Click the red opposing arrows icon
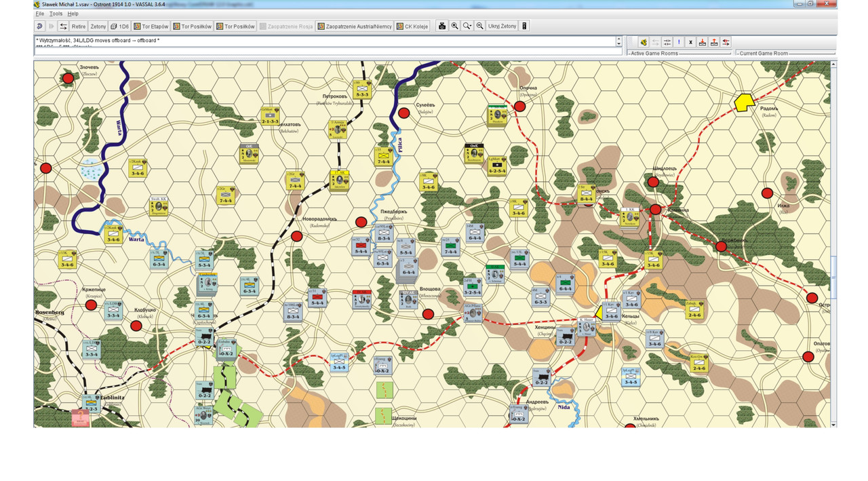The height and width of the screenshot is (481, 868). tap(726, 42)
